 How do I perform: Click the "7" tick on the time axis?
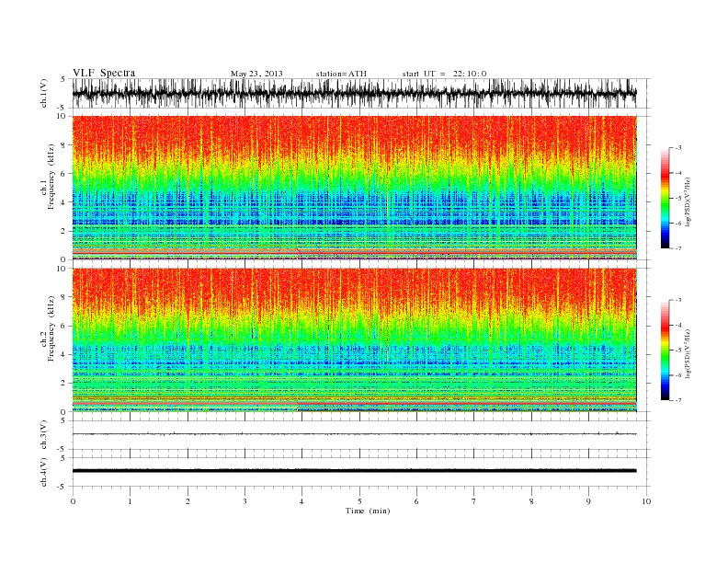click(x=474, y=501)
